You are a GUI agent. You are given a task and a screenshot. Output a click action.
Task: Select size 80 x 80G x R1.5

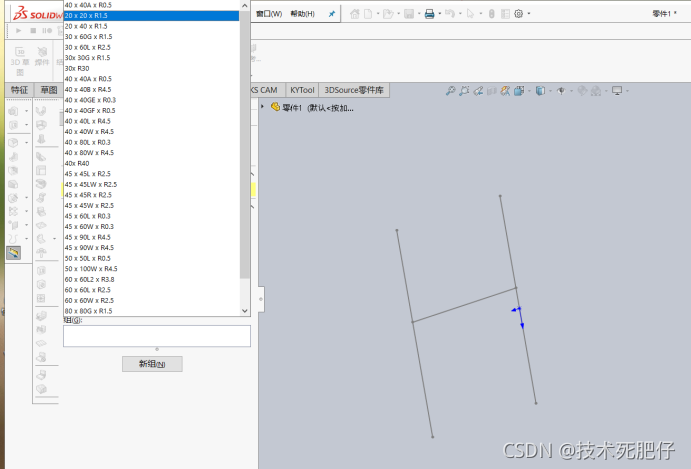(152, 311)
